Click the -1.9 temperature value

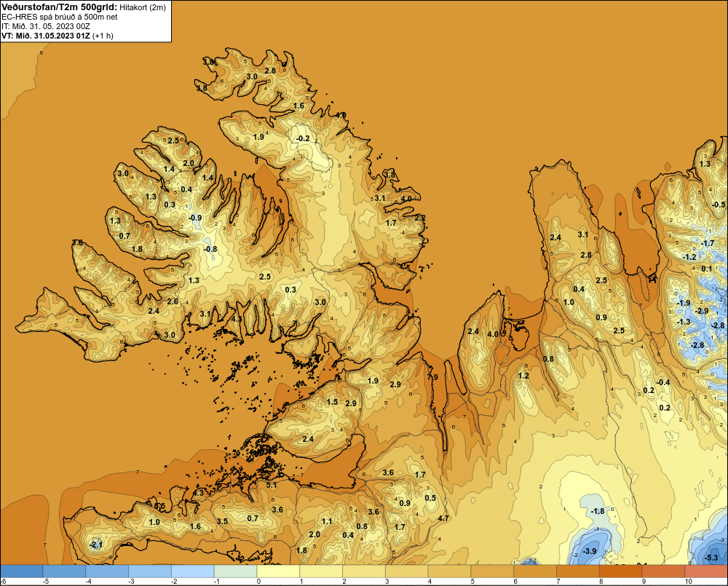pos(683,303)
